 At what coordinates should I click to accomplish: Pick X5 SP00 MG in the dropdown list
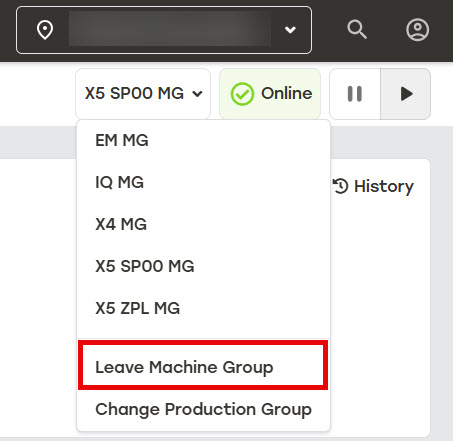(203, 266)
